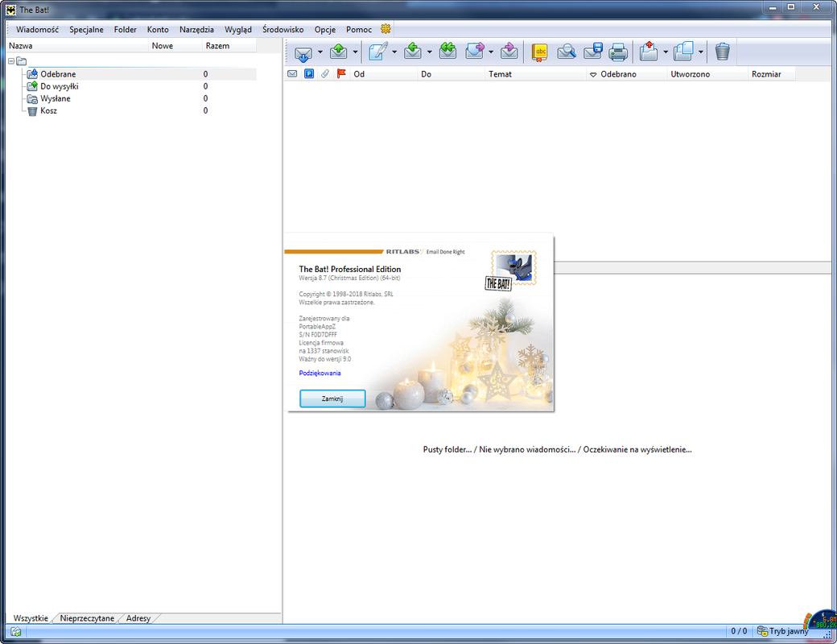Open the Opcje menu
The image size is (837, 644).
click(325, 29)
